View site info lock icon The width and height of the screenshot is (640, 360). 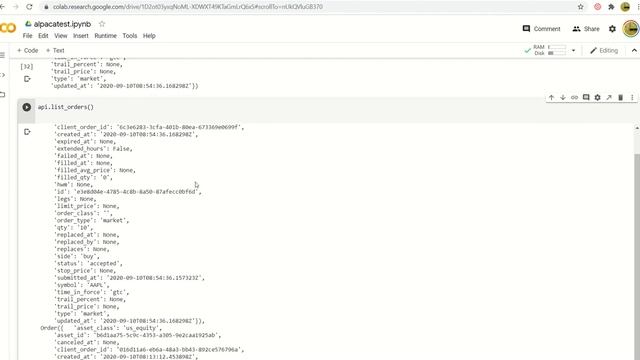coord(46,7)
